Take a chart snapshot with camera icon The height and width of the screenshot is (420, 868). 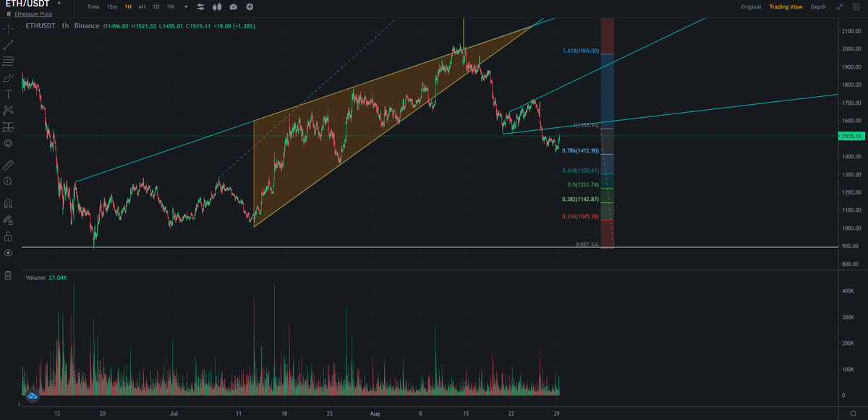point(233,7)
